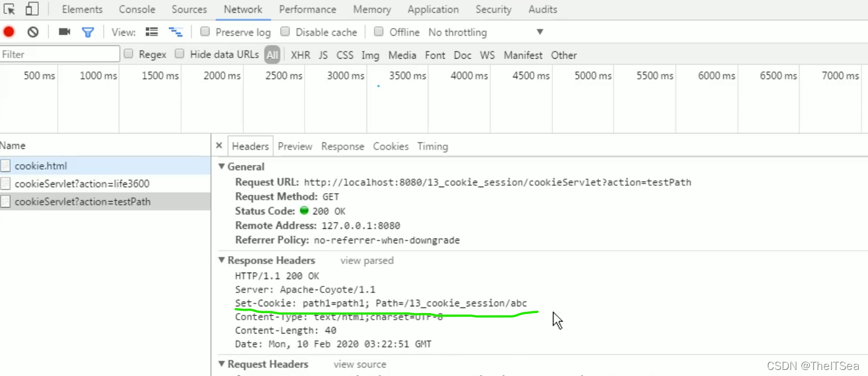
Task: Toggle capture screenshots camera icon
Action: 64,32
